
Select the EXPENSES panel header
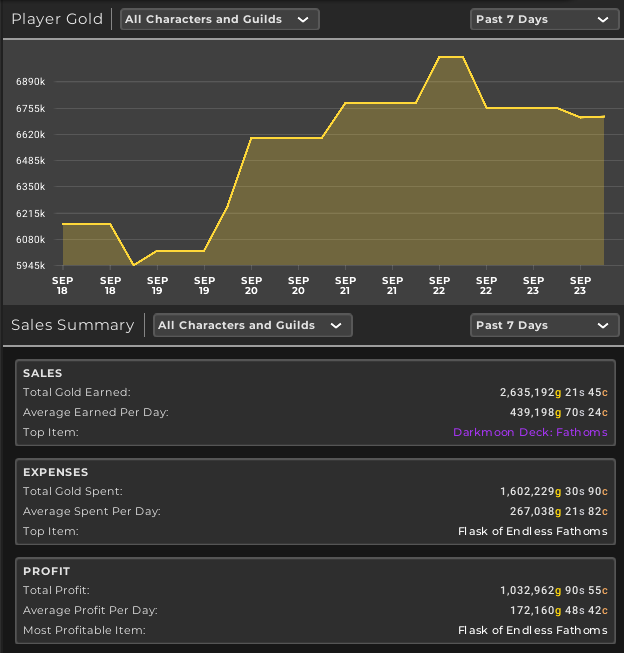[55, 472]
